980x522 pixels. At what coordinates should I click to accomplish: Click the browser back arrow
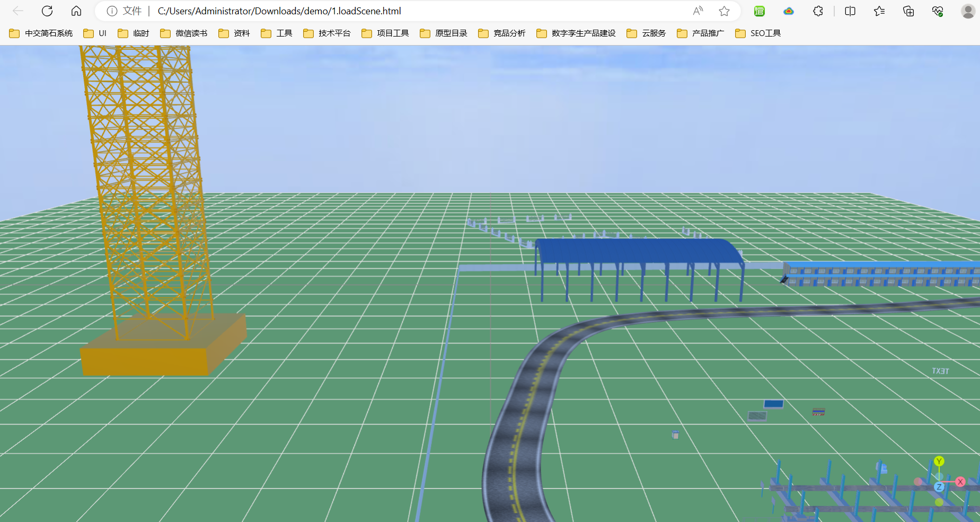(18, 11)
